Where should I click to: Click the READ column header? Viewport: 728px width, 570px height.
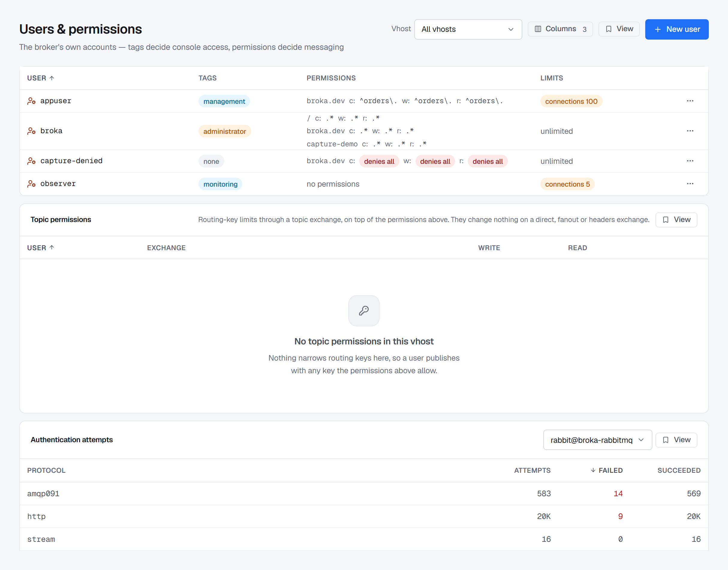[577, 247]
